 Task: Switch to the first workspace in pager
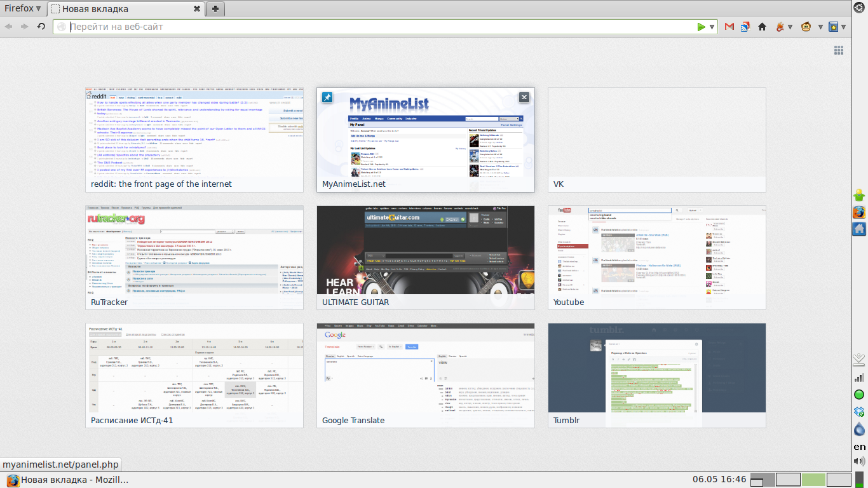763,480
